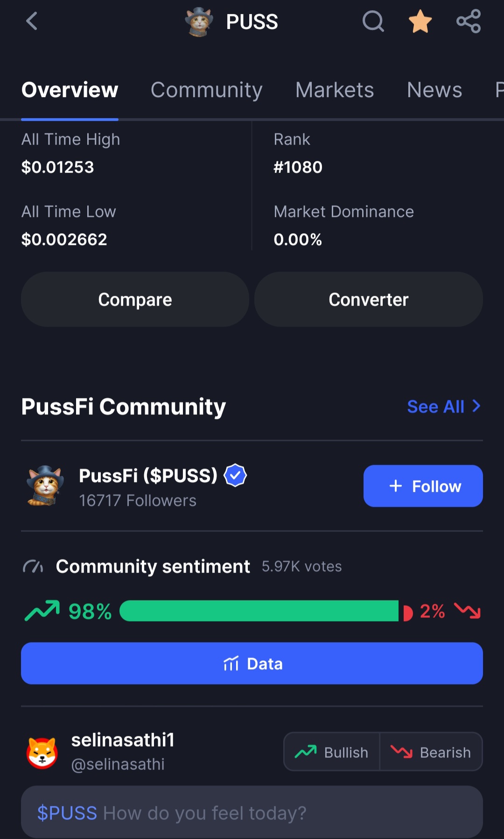
Task: Go to the News tab
Action: (x=434, y=90)
